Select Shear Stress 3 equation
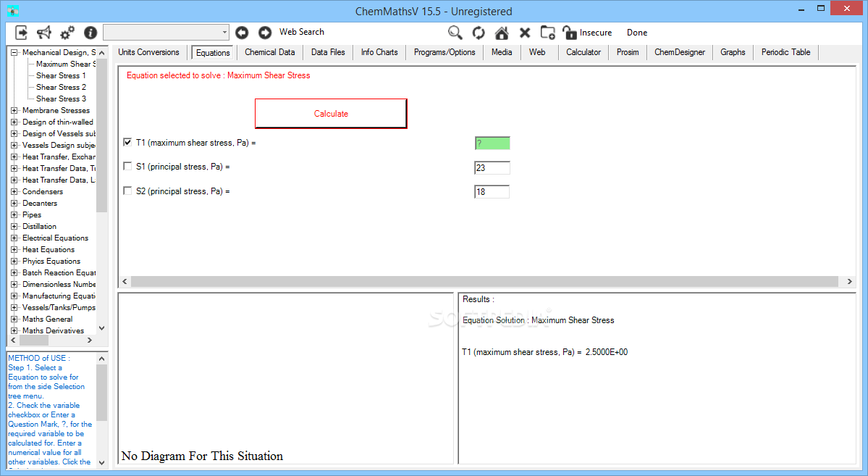This screenshot has width=868, height=476. point(61,99)
